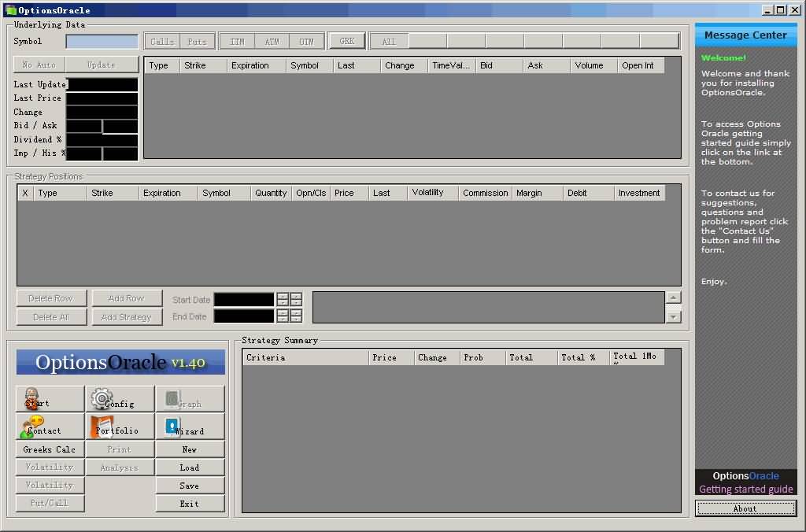Click the End Date field
The image size is (806, 532).
[244, 316]
